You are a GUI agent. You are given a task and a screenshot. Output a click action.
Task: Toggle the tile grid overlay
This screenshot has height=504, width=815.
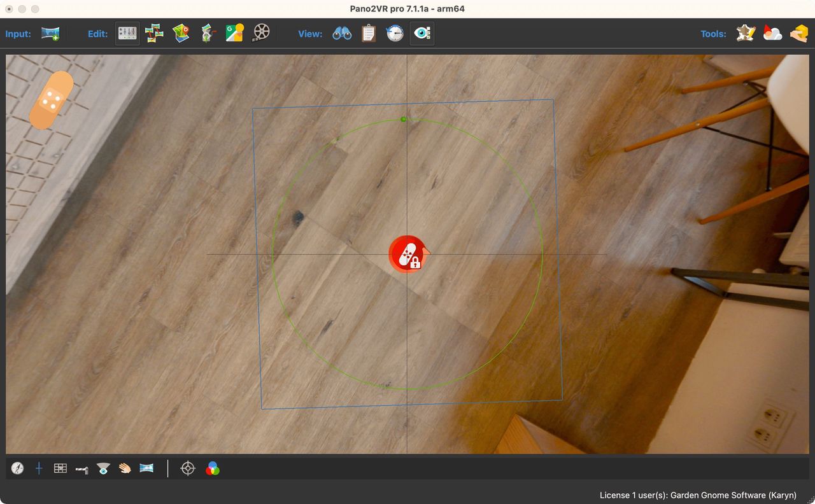[x=60, y=468]
